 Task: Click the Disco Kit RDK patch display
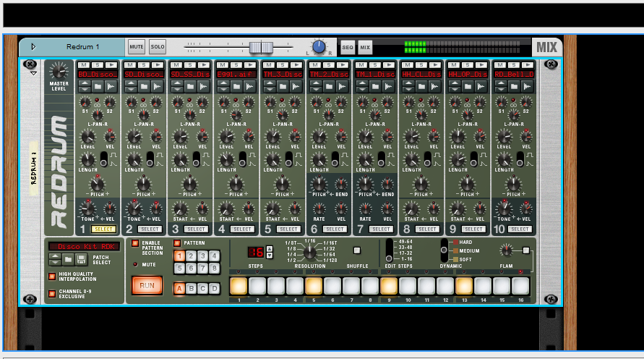84,246
